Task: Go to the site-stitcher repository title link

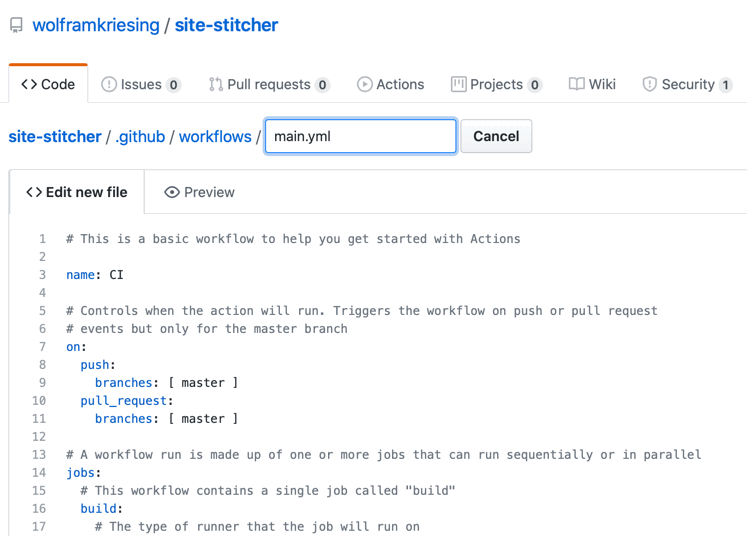Action: click(226, 25)
